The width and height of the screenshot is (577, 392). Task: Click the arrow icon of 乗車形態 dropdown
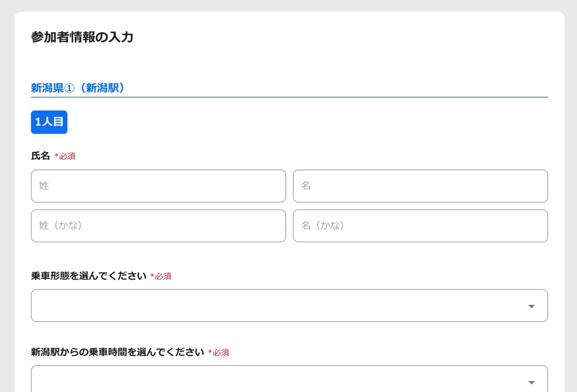pos(531,306)
